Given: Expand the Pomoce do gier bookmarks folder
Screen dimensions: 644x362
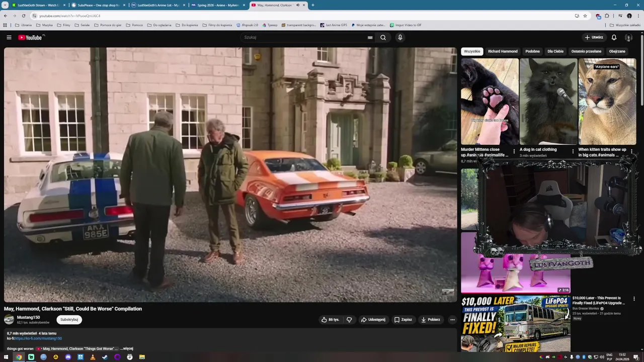Looking at the screenshot, I should [x=108, y=25].
